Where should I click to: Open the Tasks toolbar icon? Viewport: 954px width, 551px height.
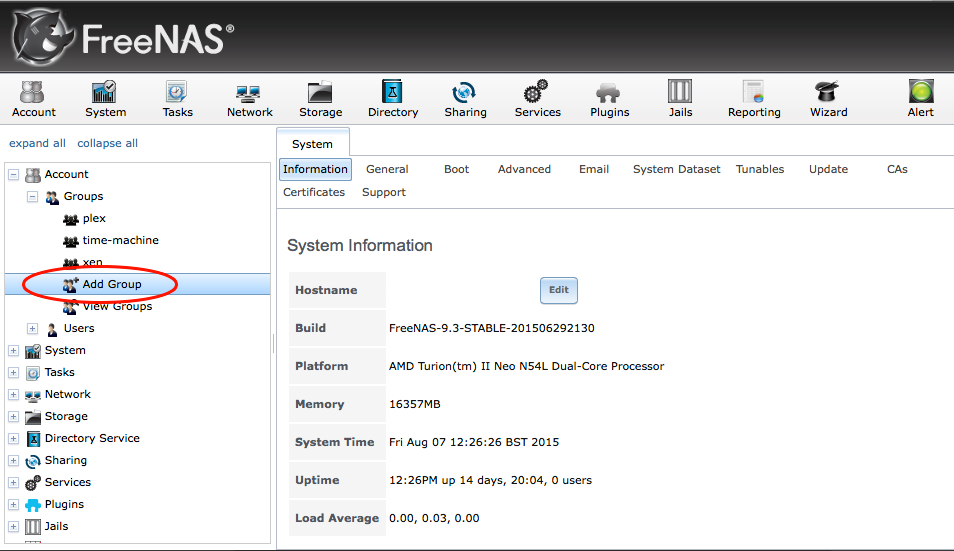(177, 99)
